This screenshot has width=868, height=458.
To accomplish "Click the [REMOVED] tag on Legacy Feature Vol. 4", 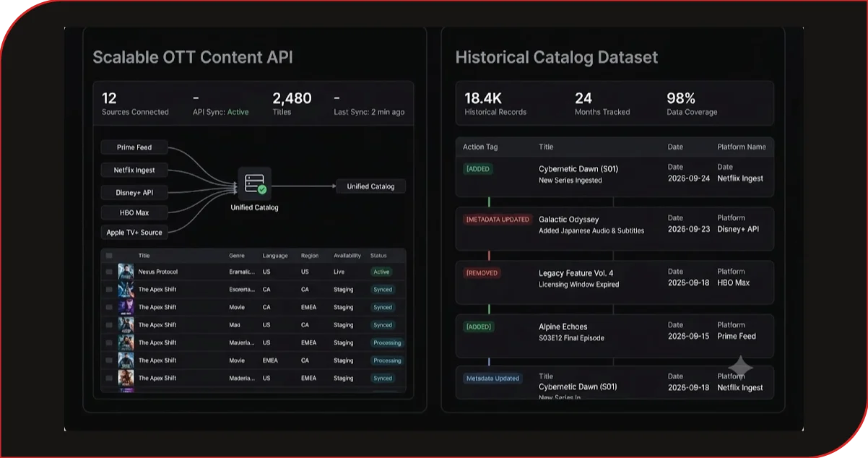I will [x=482, y=273].
